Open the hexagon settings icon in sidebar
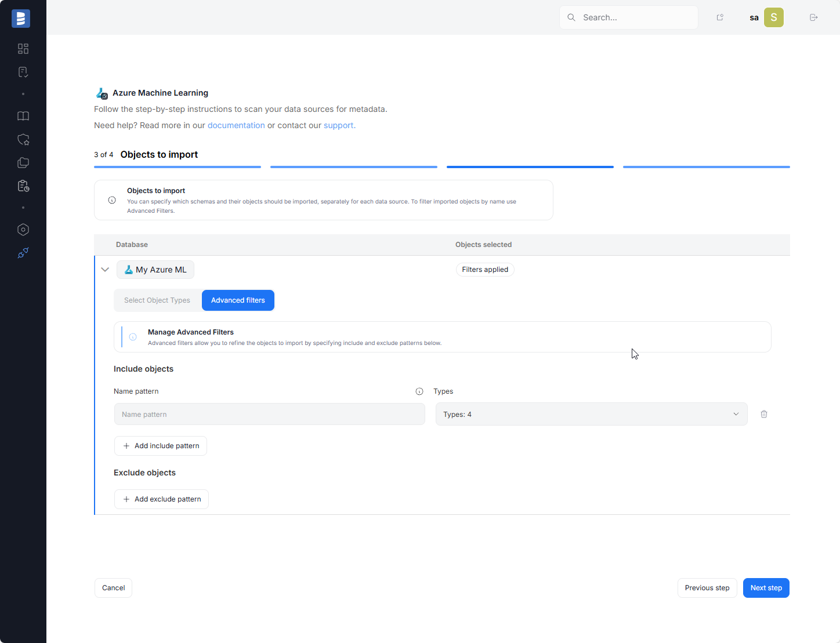This screenshot has width=840, height=643. coord(23,230)
